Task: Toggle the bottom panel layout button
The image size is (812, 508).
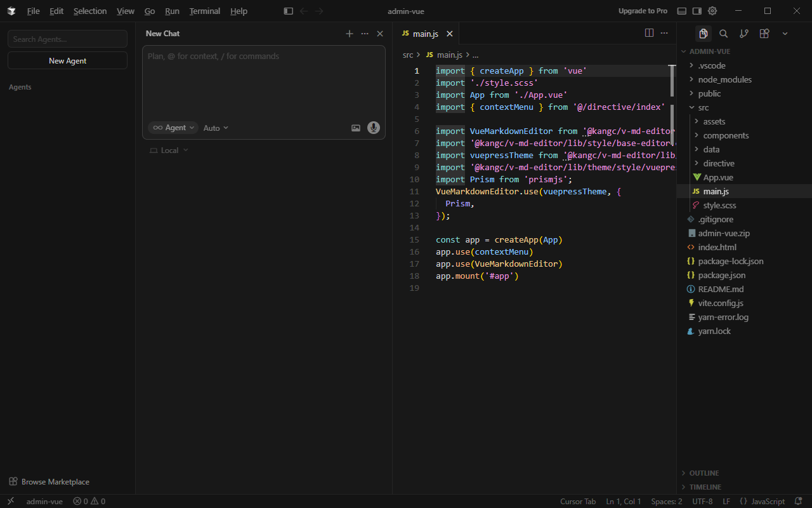Action: pos(682,11)
